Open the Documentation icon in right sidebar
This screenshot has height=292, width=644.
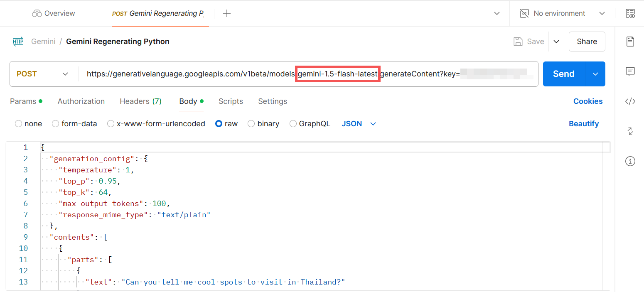click(x=630, y=42)
